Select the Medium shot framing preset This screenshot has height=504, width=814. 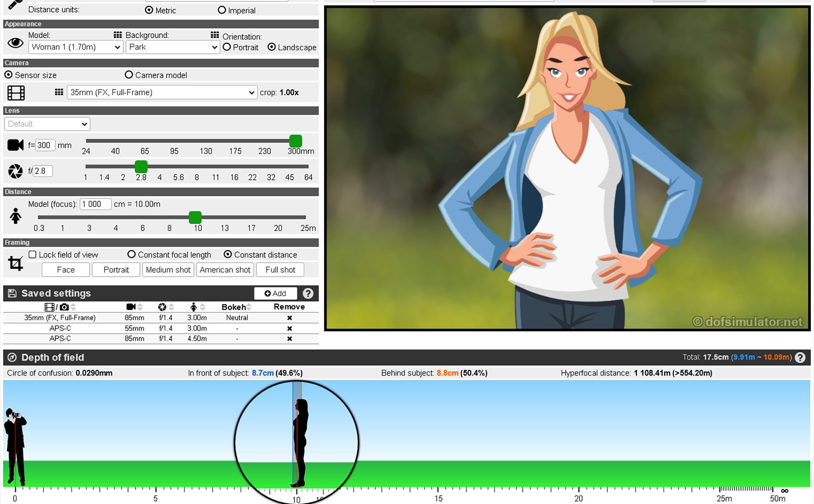[x=168, y=270]
